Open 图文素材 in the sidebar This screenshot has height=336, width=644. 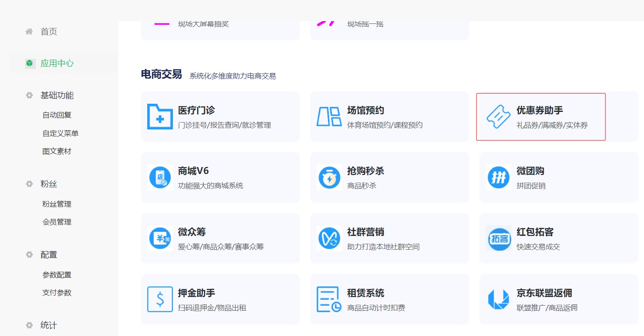57,151
